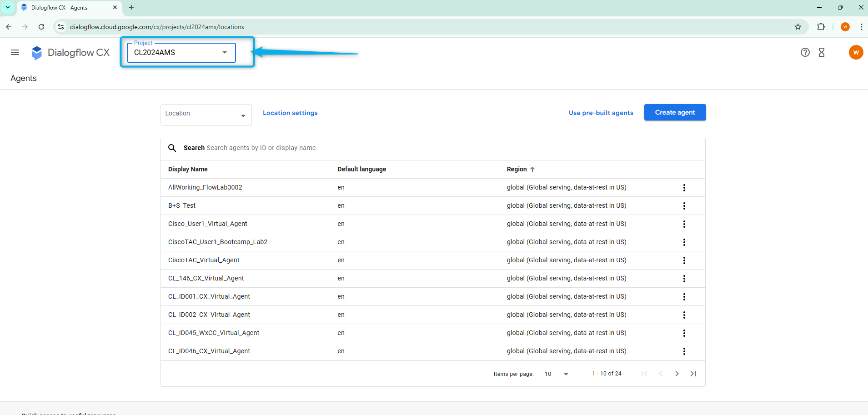Open the CiscoTAC_Virtual_Agent agent
Viewport: 868px width, 415px height.
click(204, 260)
